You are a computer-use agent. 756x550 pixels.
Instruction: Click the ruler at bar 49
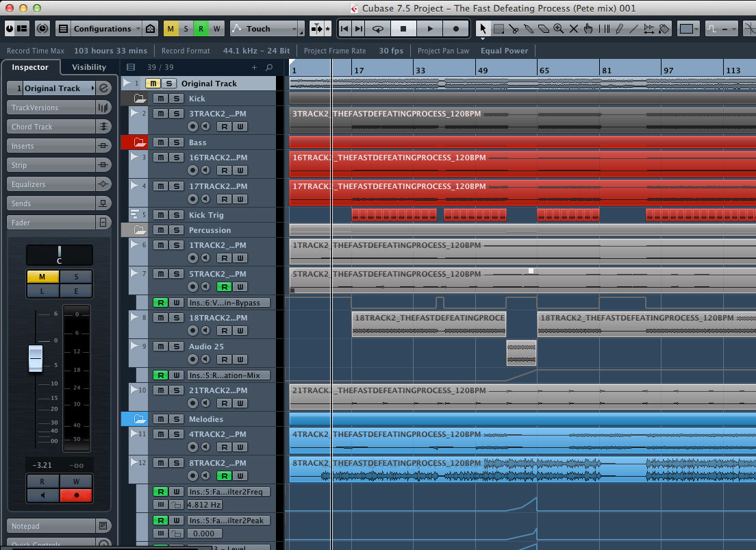483,71
